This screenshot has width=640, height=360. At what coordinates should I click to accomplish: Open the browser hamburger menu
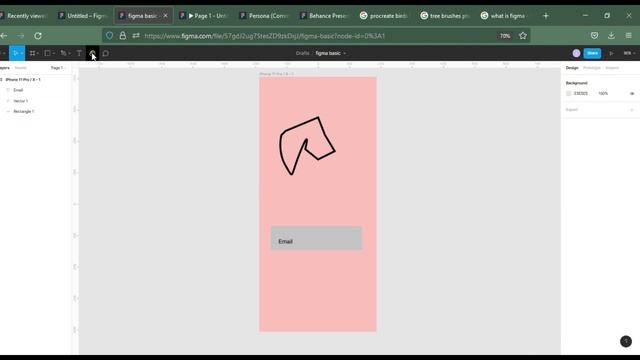click(x=629, y=36)
